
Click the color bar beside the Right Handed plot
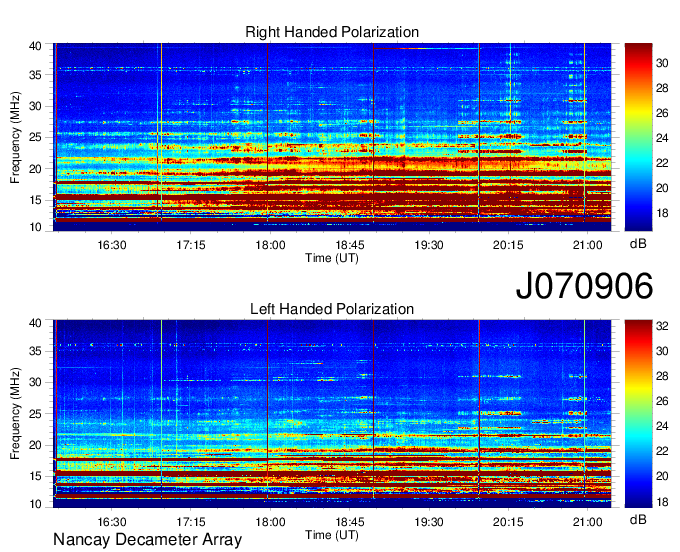(638, 137)
